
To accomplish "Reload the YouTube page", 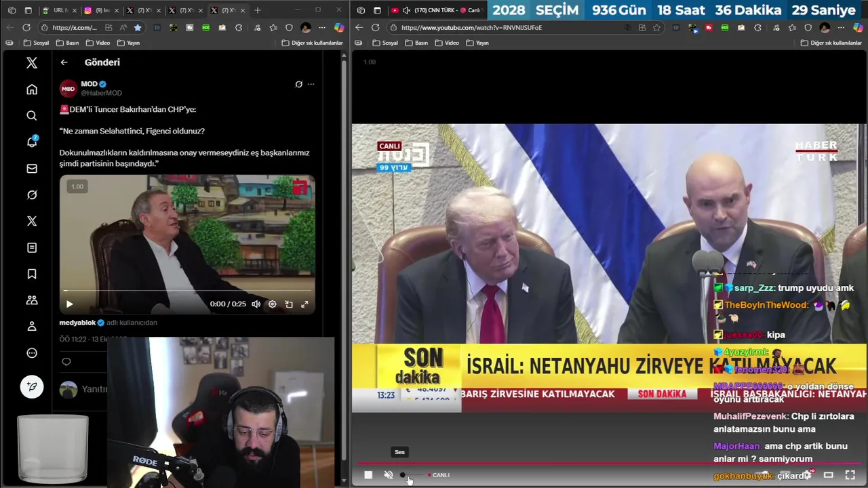I will 375,28.
